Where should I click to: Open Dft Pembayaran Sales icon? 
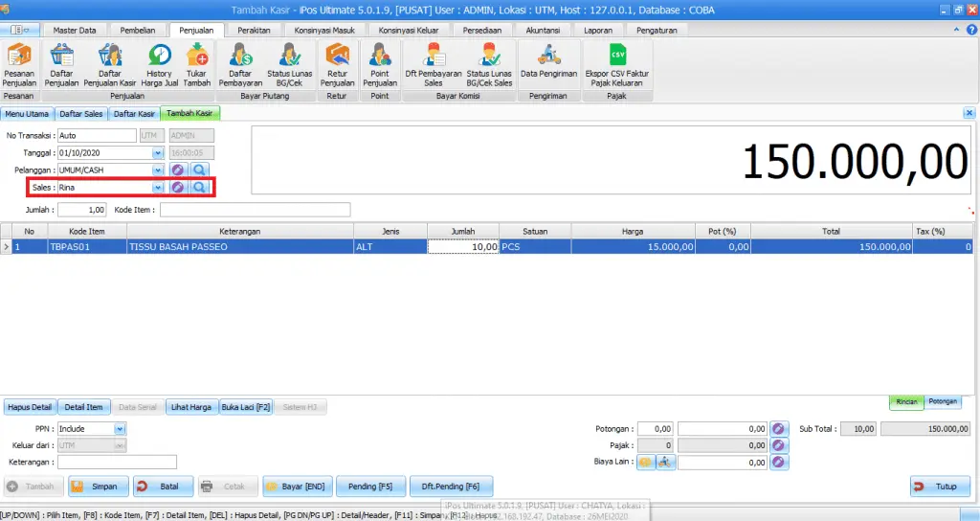434,65
